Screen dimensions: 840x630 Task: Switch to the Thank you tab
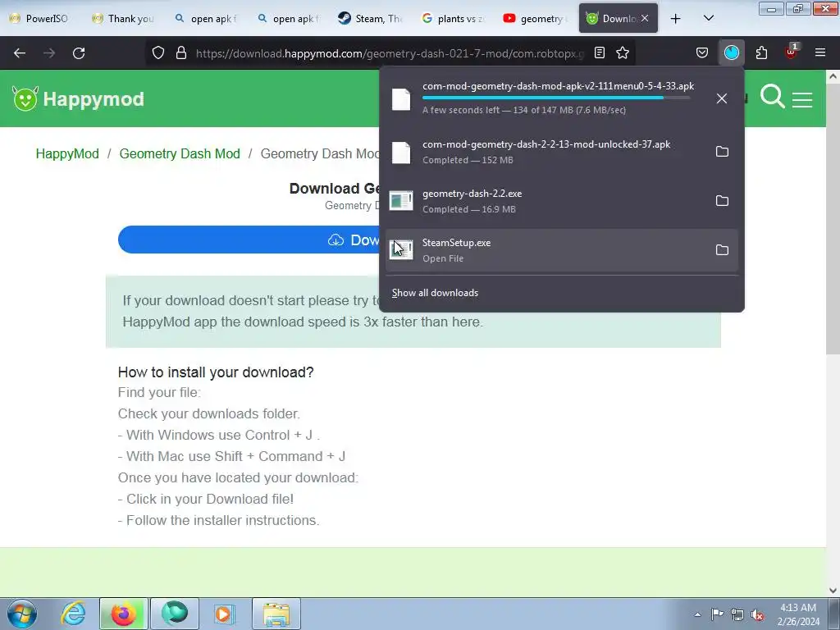tap(124, 18)
